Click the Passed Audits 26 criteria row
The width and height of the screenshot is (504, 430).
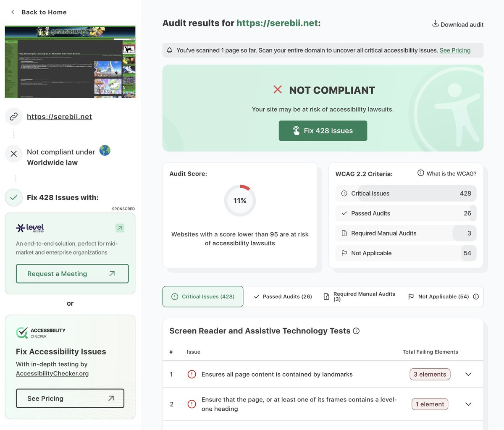click(406, 213)
